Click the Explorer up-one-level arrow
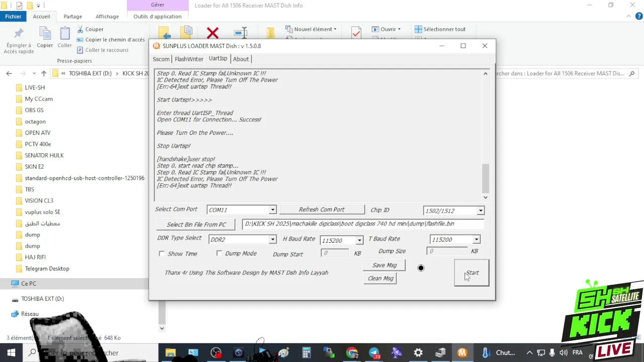644x362 pixels. tap(44, 73)
